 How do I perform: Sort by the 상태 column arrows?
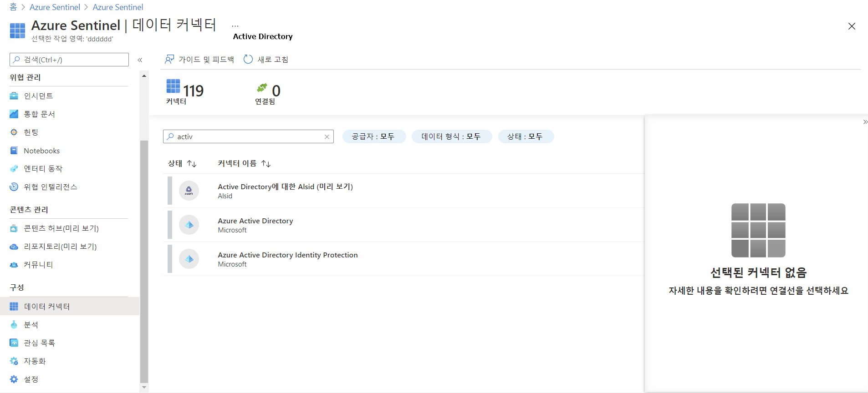click(192, 164)
